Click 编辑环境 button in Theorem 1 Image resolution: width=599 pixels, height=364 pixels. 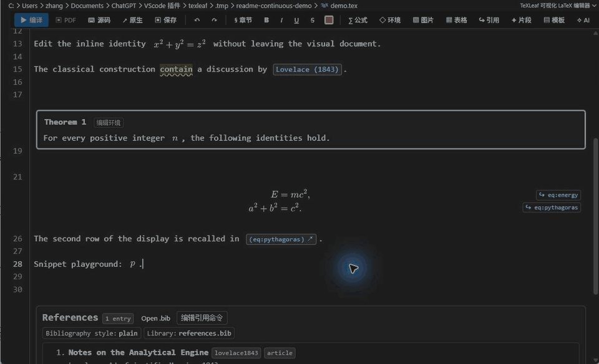pos(109,123)
